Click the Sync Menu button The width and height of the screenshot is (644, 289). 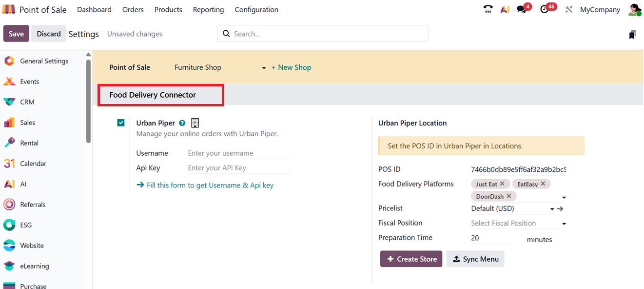(x=475, y=259)
